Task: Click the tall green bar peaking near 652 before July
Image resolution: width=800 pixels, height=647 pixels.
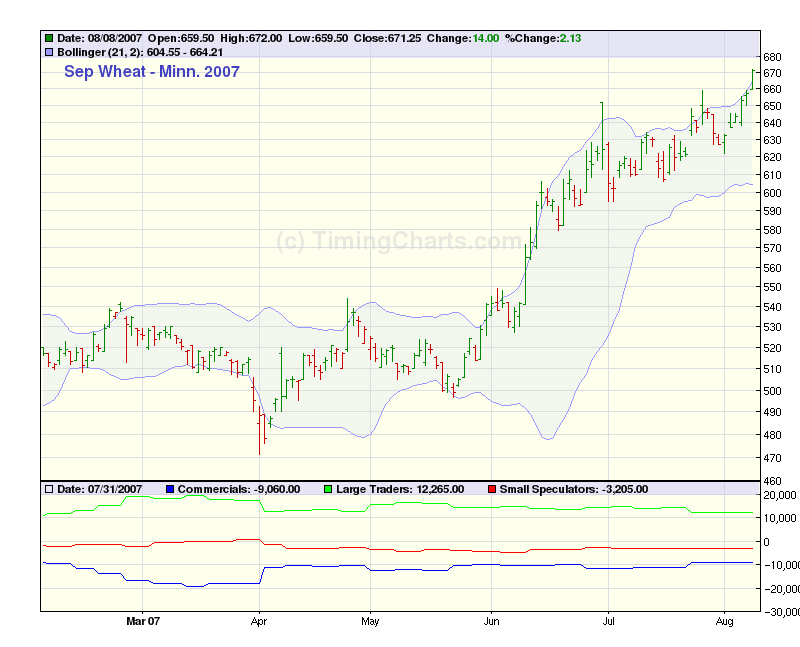Action: (602, 136)
